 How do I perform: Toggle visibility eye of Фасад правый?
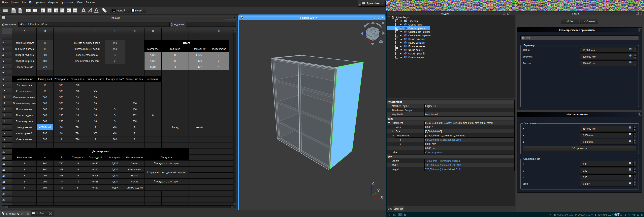click(x=401, y=53)
